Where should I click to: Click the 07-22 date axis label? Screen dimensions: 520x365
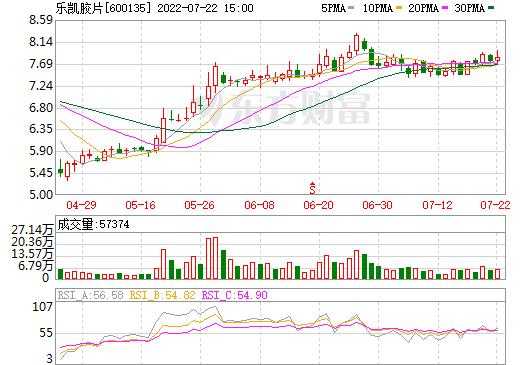point(495,205)
